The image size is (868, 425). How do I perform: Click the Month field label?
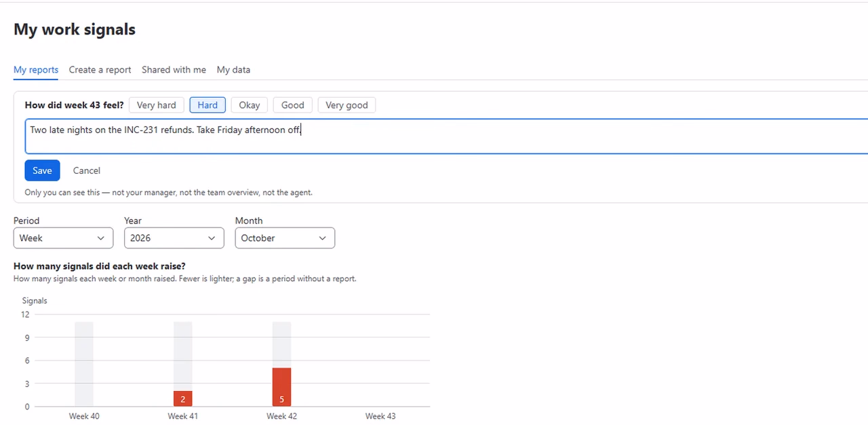[x=249, y=221]
